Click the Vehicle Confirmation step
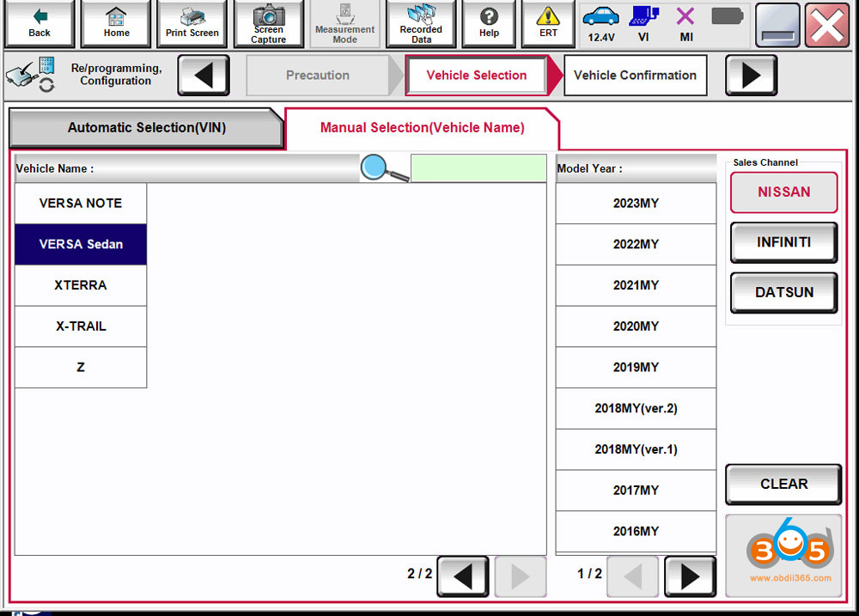Screen dimensions: 859x616 (635, 75)
